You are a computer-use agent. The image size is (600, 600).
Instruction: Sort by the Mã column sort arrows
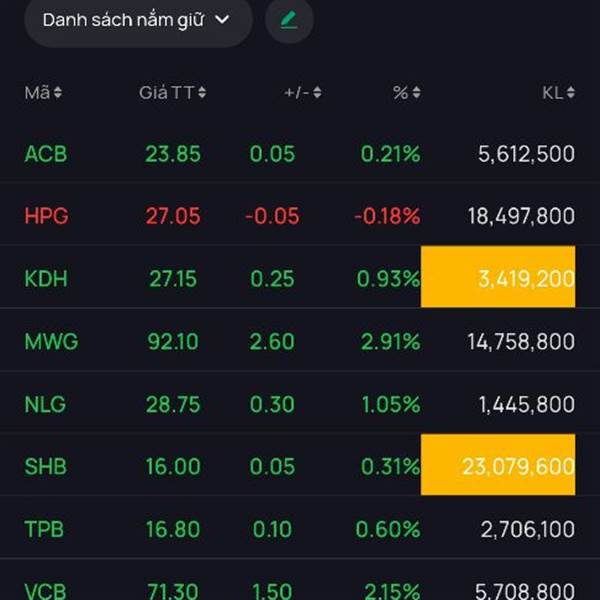(x=58, y=93)
